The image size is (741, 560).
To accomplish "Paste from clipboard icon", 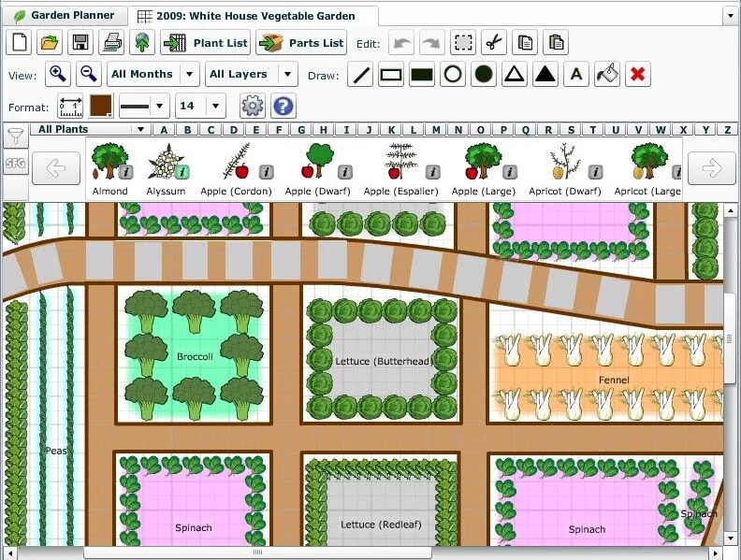I will point(556,43).
